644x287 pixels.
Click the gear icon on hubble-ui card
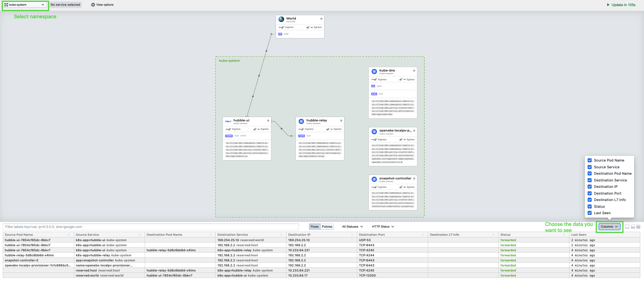(268, 120)
